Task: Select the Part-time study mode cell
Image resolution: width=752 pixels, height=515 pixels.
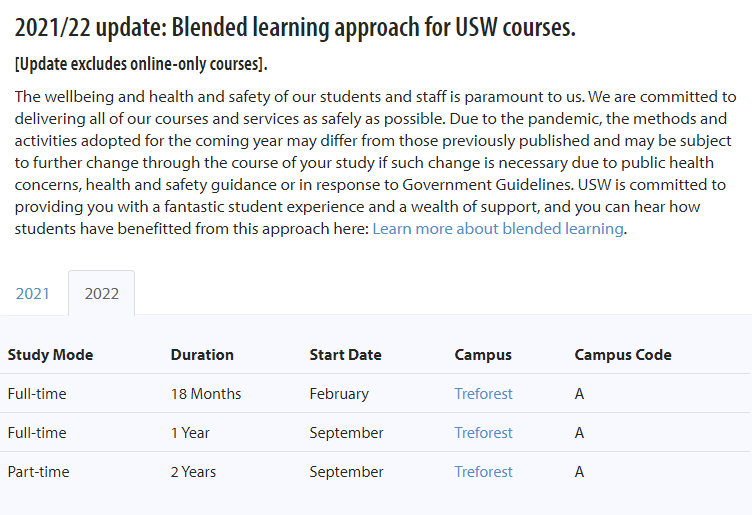Action: (38, 471)
